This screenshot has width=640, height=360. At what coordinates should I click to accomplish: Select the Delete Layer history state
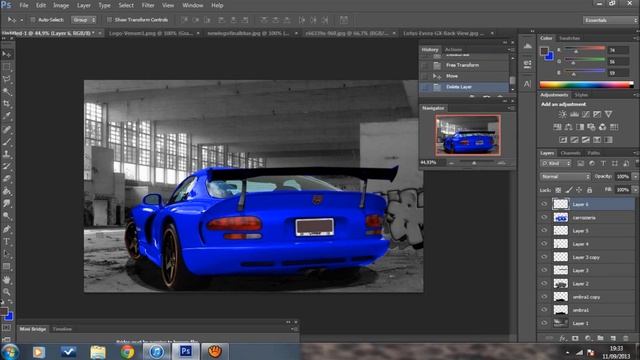click(464, 87)
